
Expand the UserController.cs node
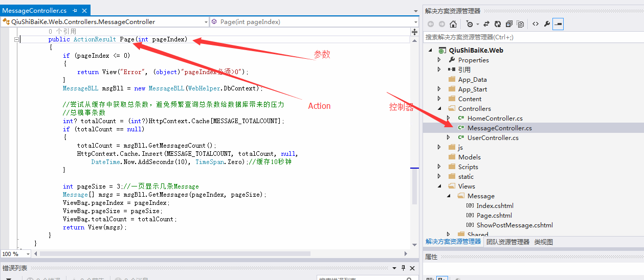448,137
